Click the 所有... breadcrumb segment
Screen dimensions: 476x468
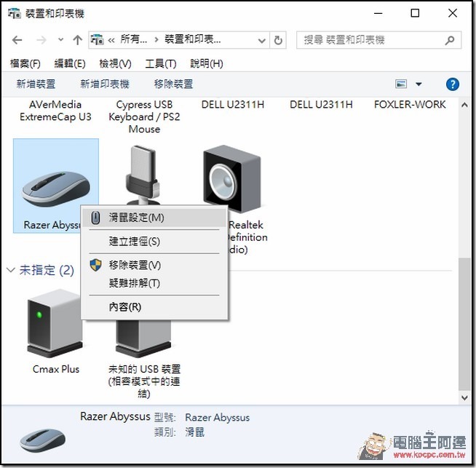point(134,39)
